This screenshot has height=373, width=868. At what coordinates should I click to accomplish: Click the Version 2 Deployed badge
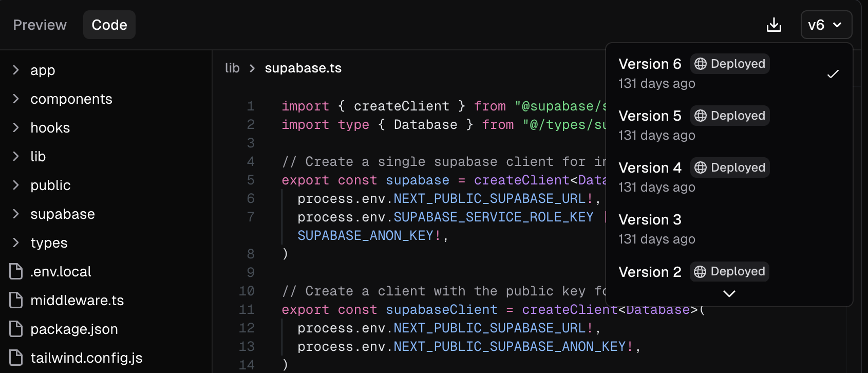pyautogui.click(x=730, y=271)
